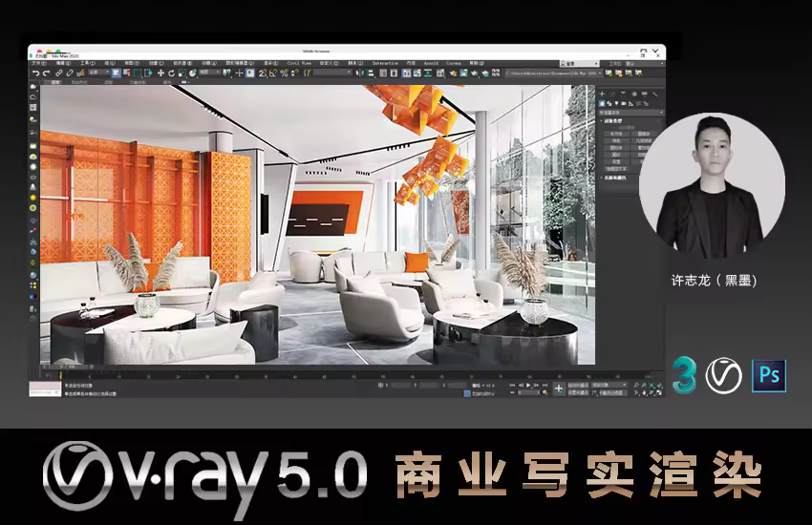Select the Select and Move tool
Viewport: 812px width, 525px height.
160,73
